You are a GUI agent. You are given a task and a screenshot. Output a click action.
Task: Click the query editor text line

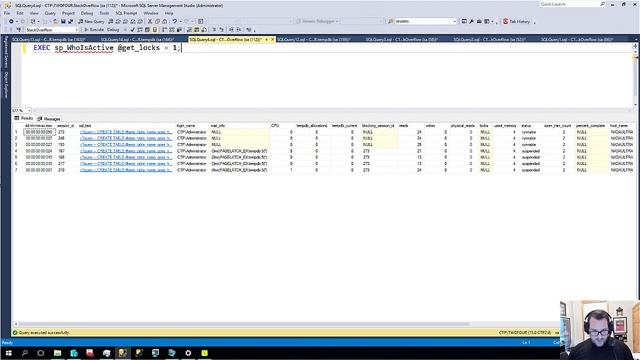pos(107,48)
